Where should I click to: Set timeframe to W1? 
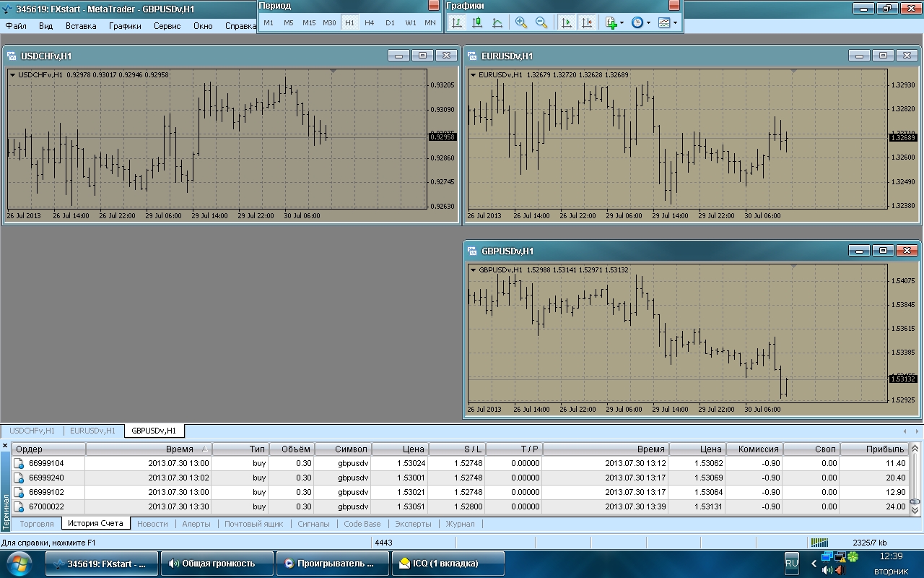[410, 22]
